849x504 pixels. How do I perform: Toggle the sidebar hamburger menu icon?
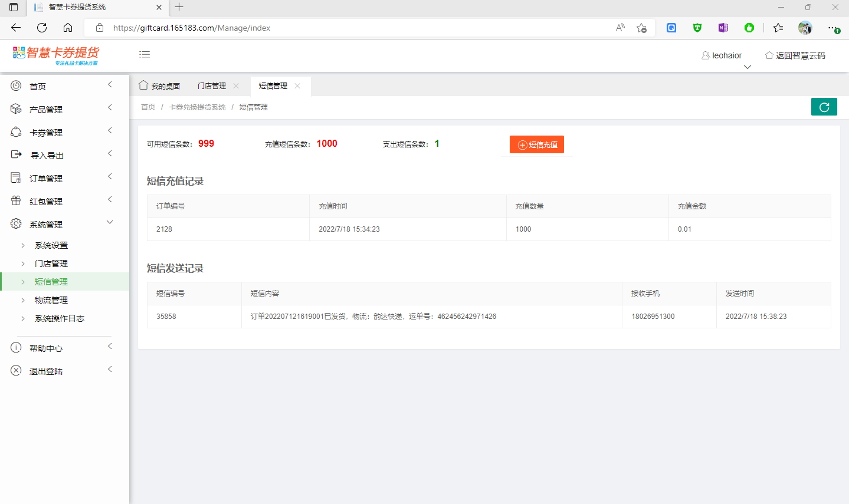pyautogui.click(x=145, y=54)
